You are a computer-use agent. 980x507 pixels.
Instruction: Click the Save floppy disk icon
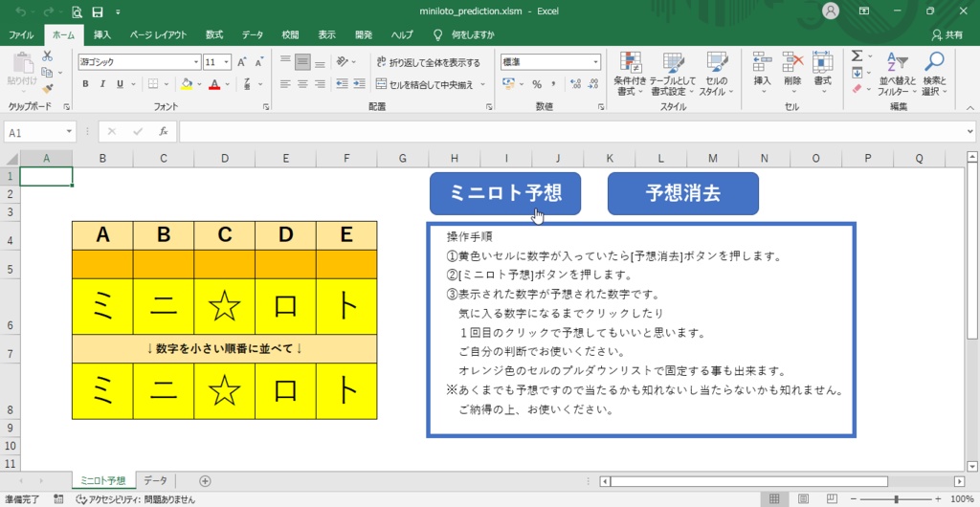click(97, 11)
